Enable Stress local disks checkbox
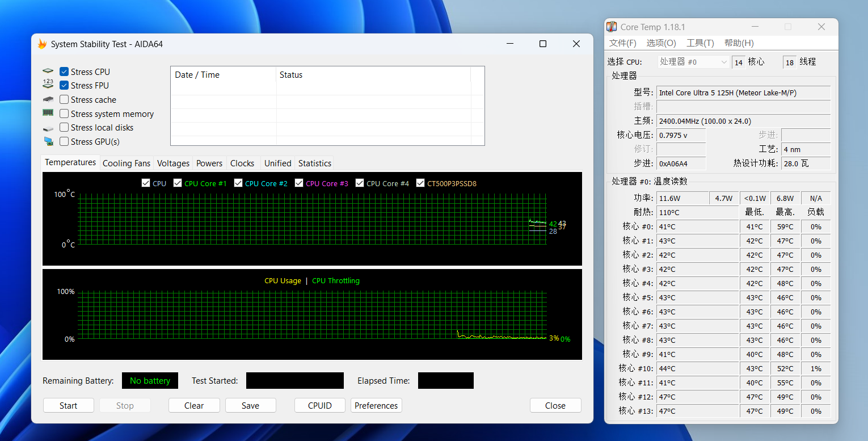The image size is (868, 441). pyautogui.click(x=64, y=128)
